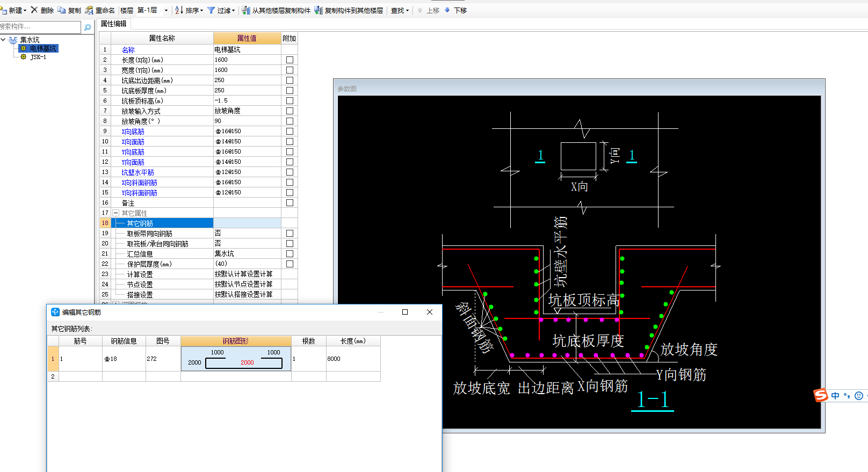Maximize the 编辑其它钢筋 dialog
Viewport: 868px width, 472px height.
(405, 312)
